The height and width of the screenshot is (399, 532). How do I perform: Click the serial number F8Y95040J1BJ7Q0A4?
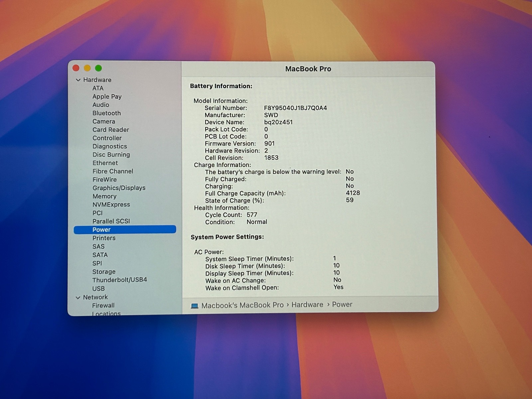[x=296, y=108]
